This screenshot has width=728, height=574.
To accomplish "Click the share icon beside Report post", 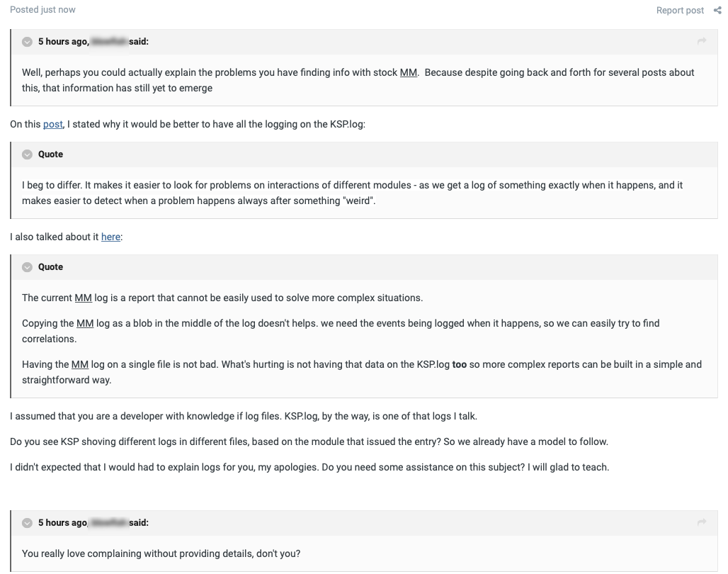I will point(717,10).
